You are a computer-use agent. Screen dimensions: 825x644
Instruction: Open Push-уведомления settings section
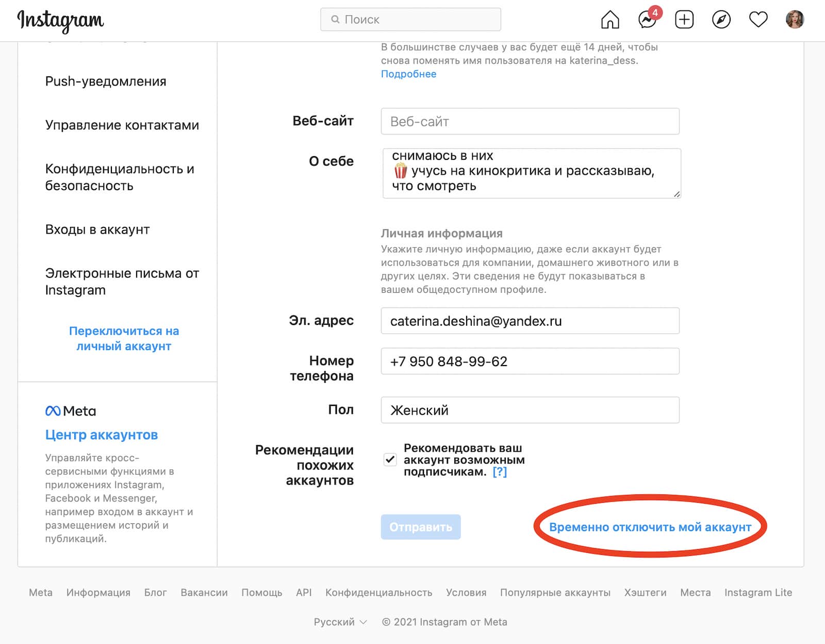(x=106, y=81)
